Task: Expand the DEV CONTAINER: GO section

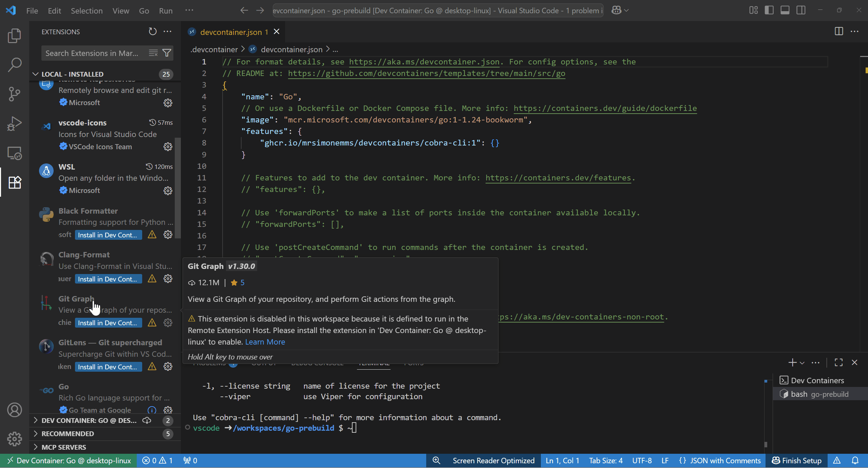Action: [105, 421]
